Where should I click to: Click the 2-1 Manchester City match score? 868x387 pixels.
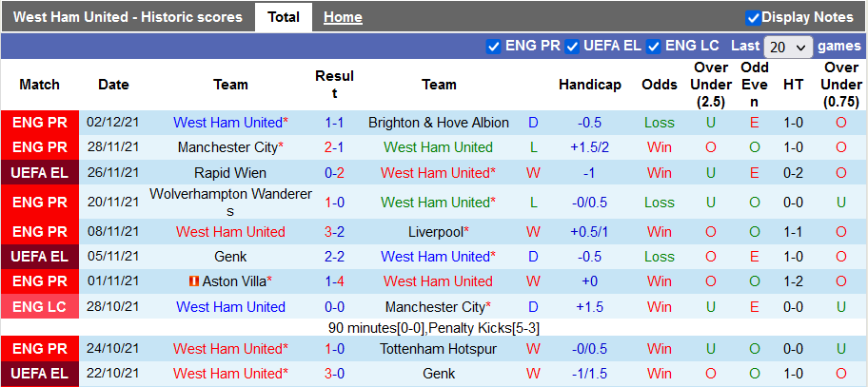point(334,147)
